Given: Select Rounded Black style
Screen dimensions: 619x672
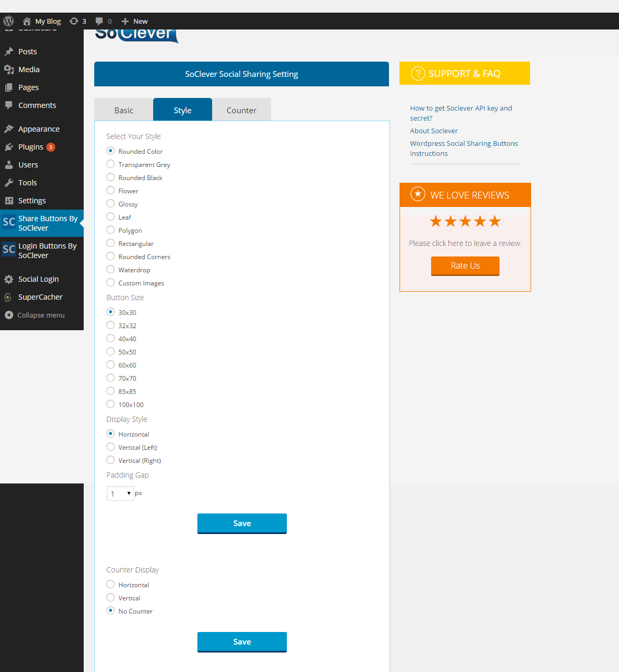Looking at the screenshot, I should point(111,177).
